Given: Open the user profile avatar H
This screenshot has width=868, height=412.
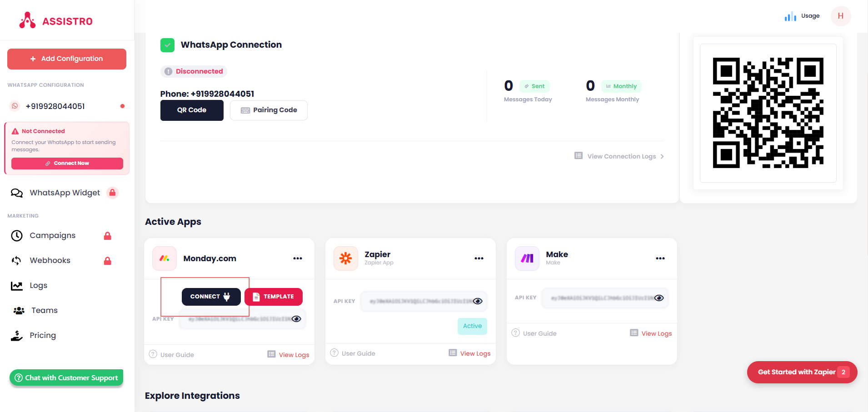Looking at the screenshot, I should coord(840,16).
